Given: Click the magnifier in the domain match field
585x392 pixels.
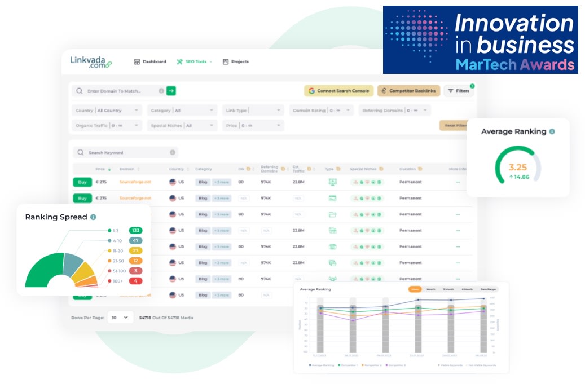Looking at the screenshot, I should (80, 91).
